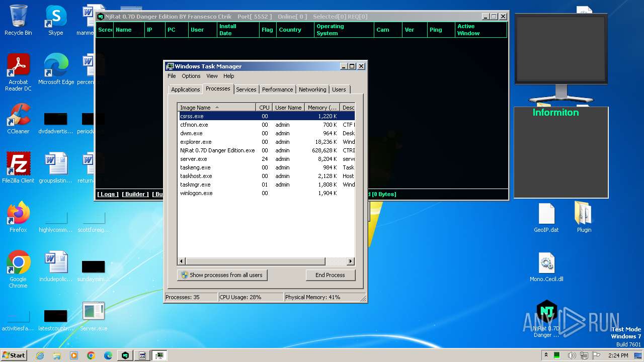644x362 pixels.
Task: Click the Task Manager taskbar button
Action: coord(159,355)
